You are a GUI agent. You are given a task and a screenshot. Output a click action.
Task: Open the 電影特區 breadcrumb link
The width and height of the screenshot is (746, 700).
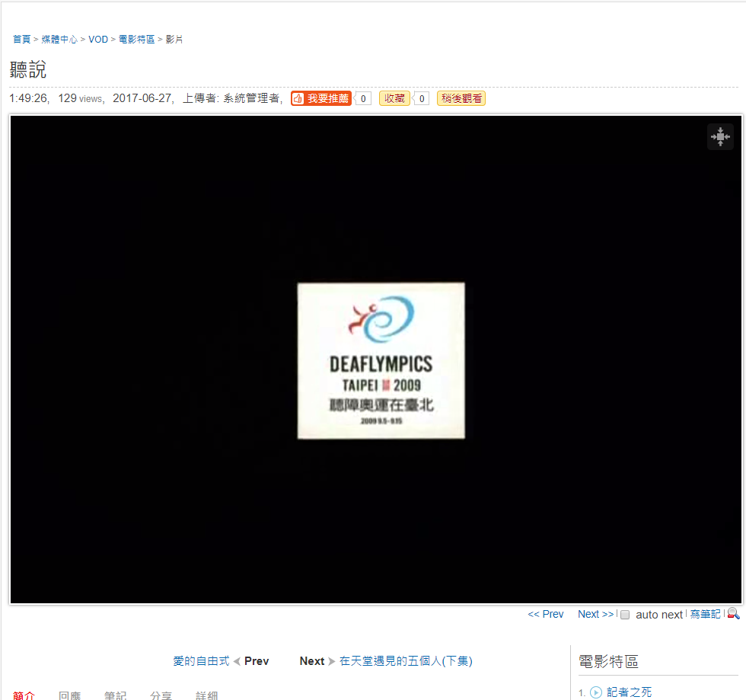click(x=136, y=39)
